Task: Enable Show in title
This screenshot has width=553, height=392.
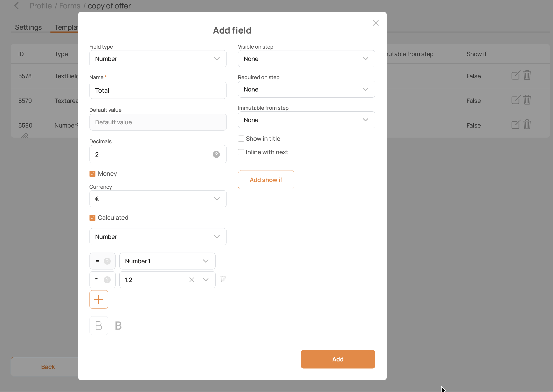Action: tap(241, 139)
